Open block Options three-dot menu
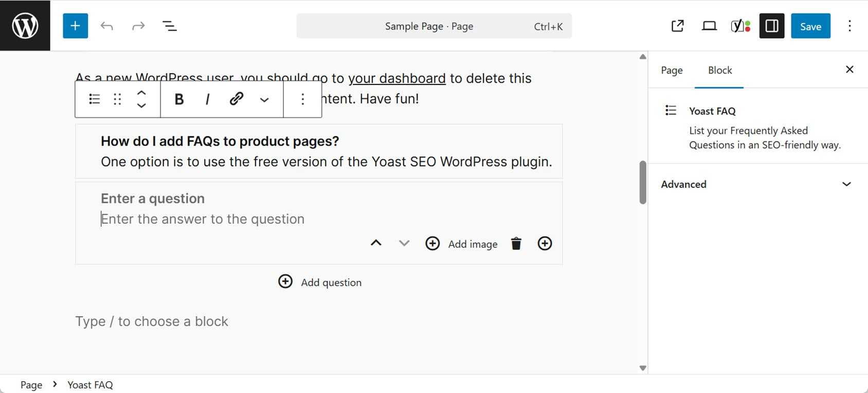868x393 pixels. pyautogui.click(x=303, y=99)
